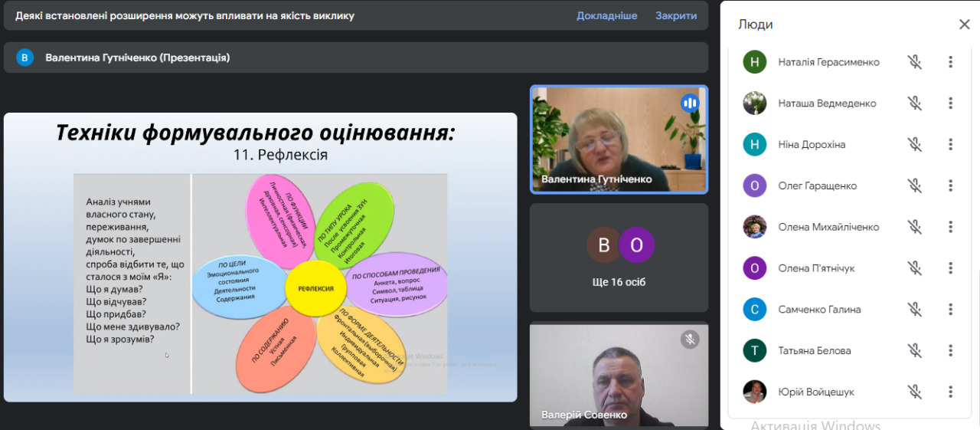The width and height of the screenshot is (980, 430).
Task: Click the blue B presenter avatar
Action: pos(25,57)
